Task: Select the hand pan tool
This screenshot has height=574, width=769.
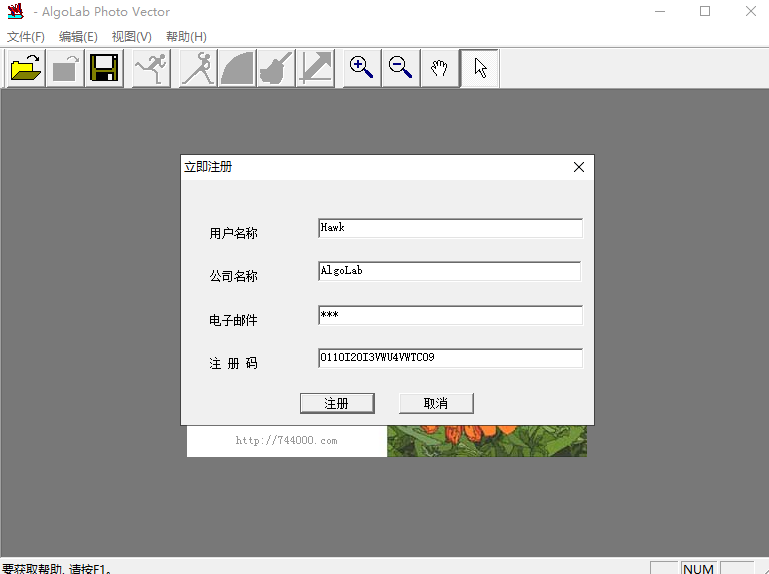Action: (440, 68)
